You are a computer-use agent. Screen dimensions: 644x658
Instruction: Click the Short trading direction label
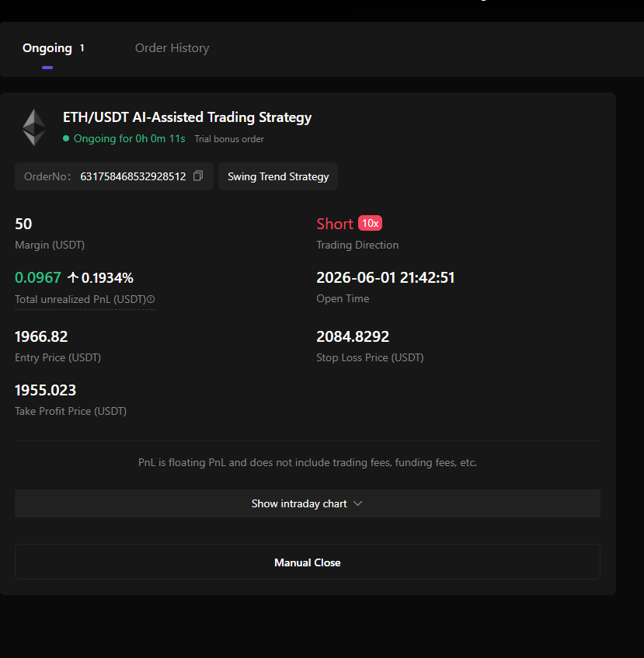tap(335, 224)
